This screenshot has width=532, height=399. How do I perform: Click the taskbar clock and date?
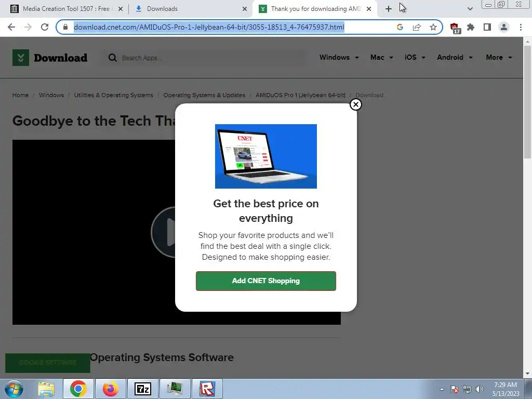pyautogui.click(x=506, y=389)
